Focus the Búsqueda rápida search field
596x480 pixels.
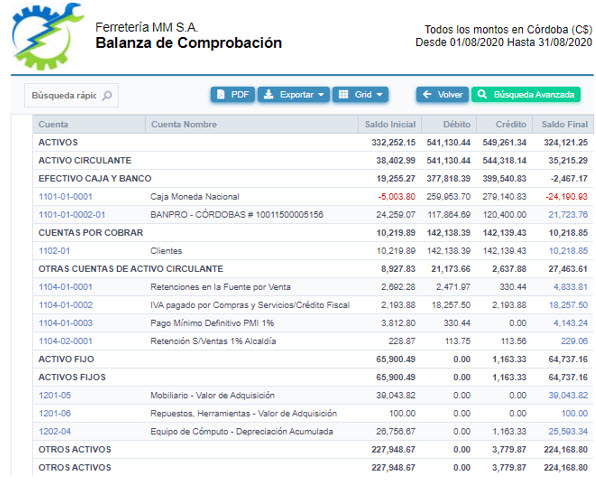point(71,95)
